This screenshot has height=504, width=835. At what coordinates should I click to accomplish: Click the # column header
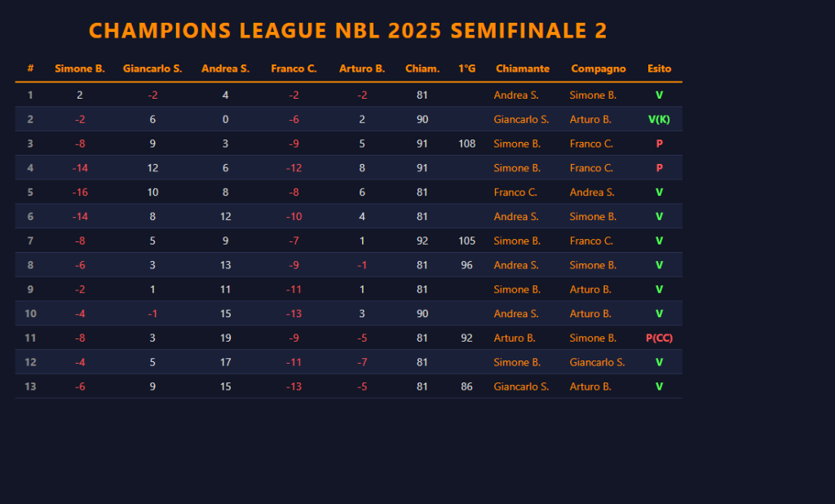click(30, 69)
